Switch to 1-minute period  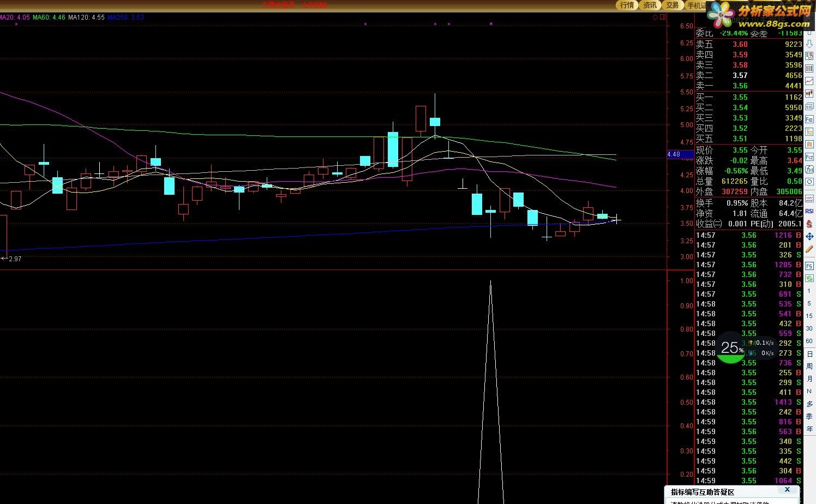pos(809,291)
